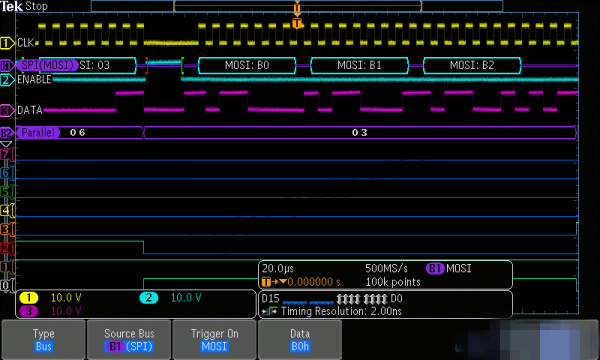
Task: Click the orange trigger position T marker
Action: [297, 23]
